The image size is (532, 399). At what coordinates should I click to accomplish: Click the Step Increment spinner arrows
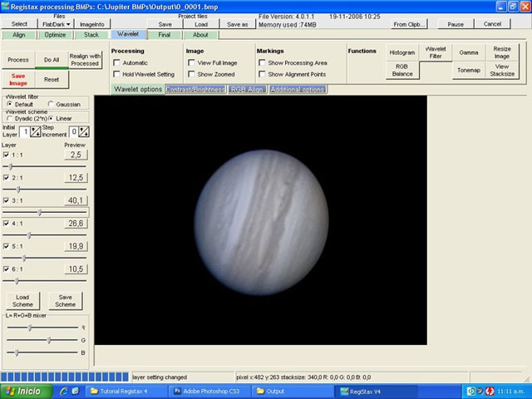(x=84, y=131)
